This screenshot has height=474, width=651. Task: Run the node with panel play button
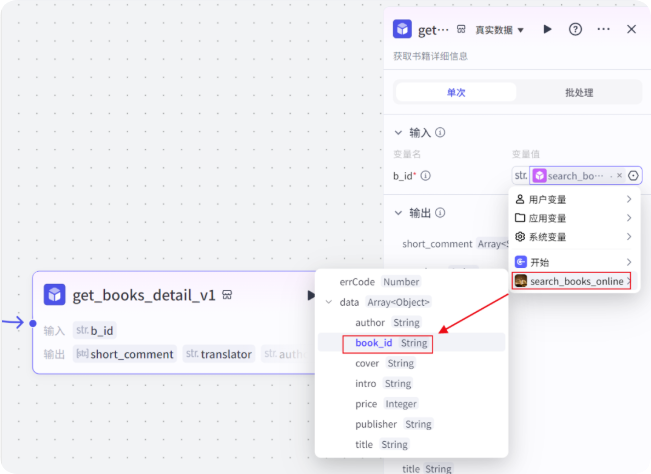(x=547, y=29)
